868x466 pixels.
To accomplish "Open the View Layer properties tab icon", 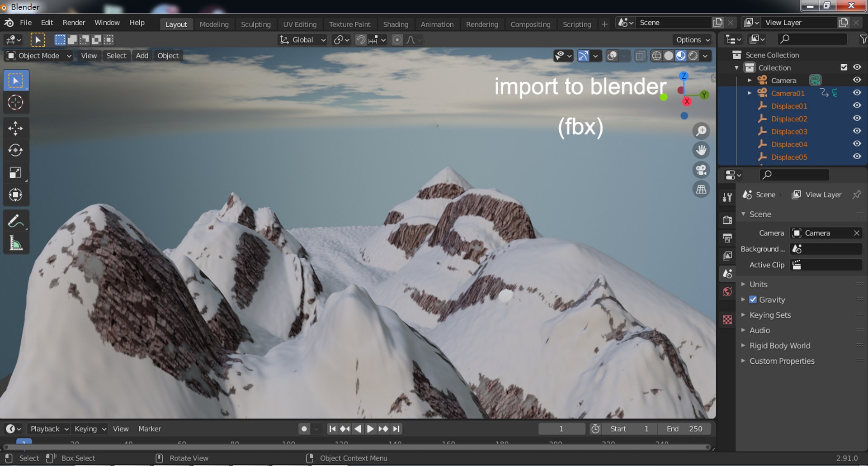I will [727, 256].
